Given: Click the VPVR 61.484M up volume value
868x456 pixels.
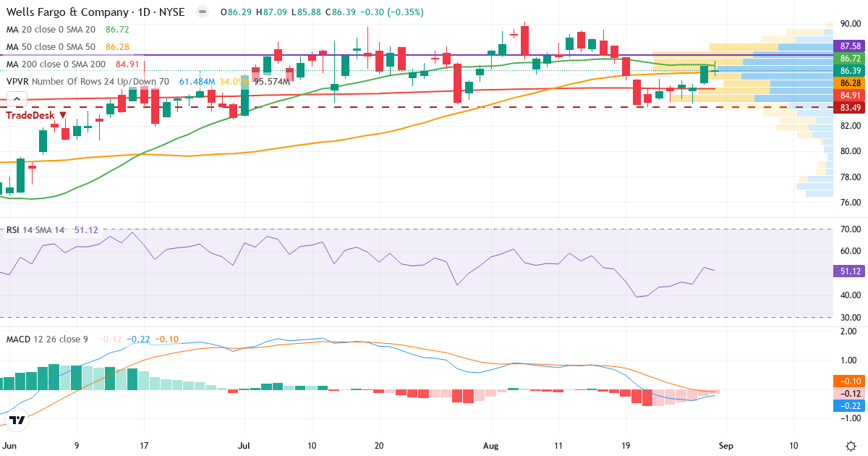Looking at the screenshot, I should (197, 82).
